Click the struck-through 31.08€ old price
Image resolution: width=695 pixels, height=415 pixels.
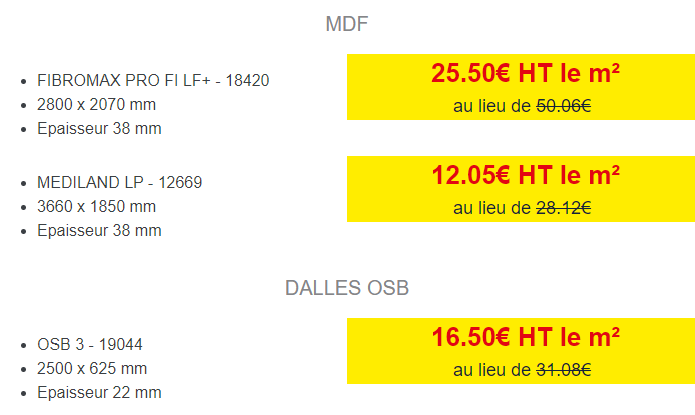tap(563, 370)
